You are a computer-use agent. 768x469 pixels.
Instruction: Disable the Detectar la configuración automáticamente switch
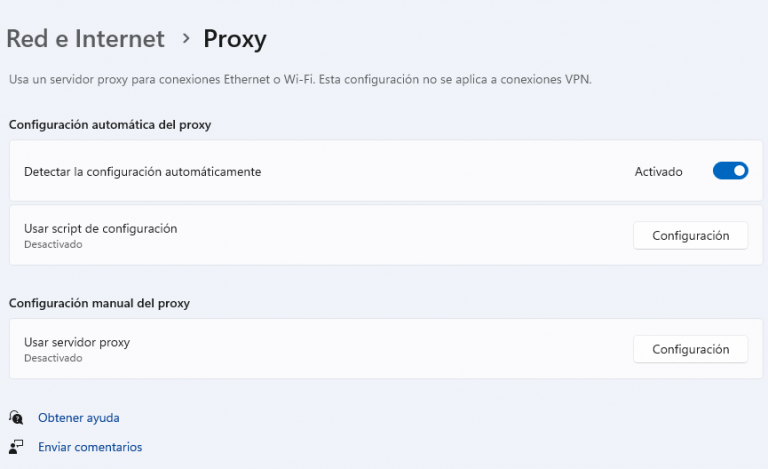coord(730,171)
